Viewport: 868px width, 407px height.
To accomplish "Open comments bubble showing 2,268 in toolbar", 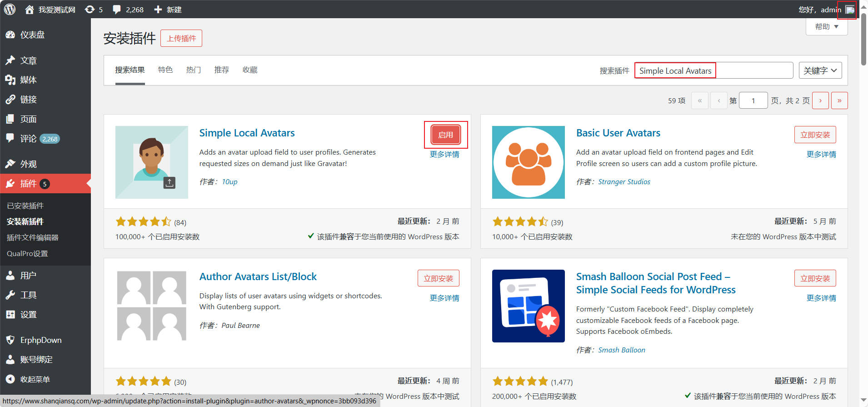I will (117, 10).
